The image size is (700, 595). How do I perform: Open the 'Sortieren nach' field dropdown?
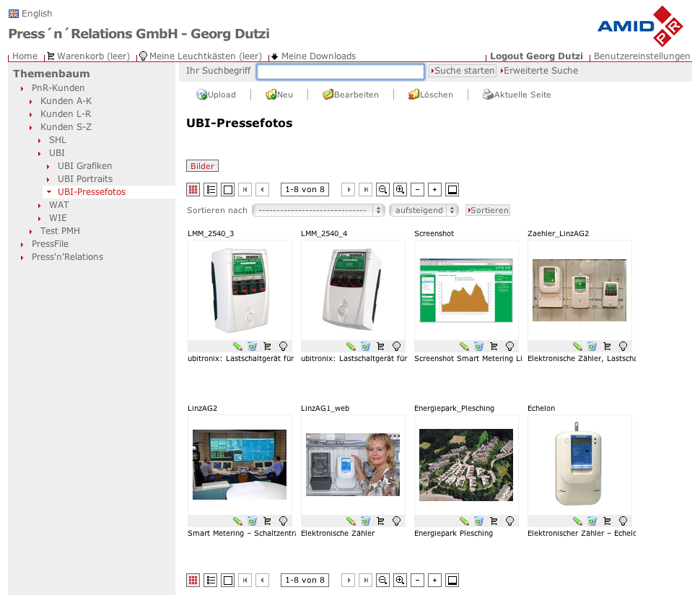pyautogui.click(x=318, y=210)
